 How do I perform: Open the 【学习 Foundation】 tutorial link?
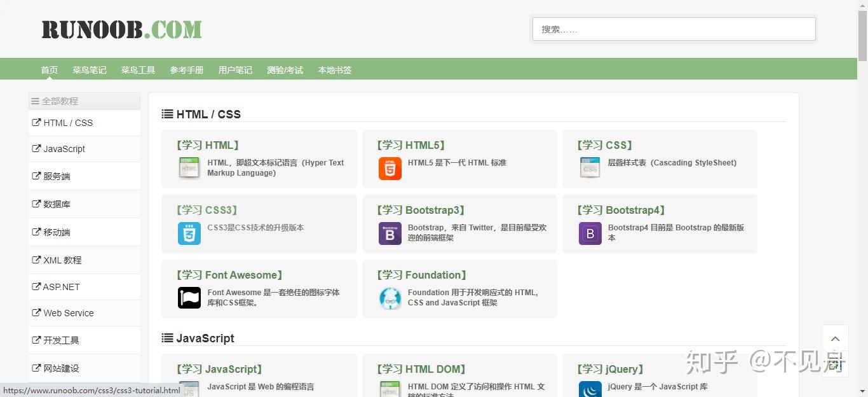click(422, 275)
